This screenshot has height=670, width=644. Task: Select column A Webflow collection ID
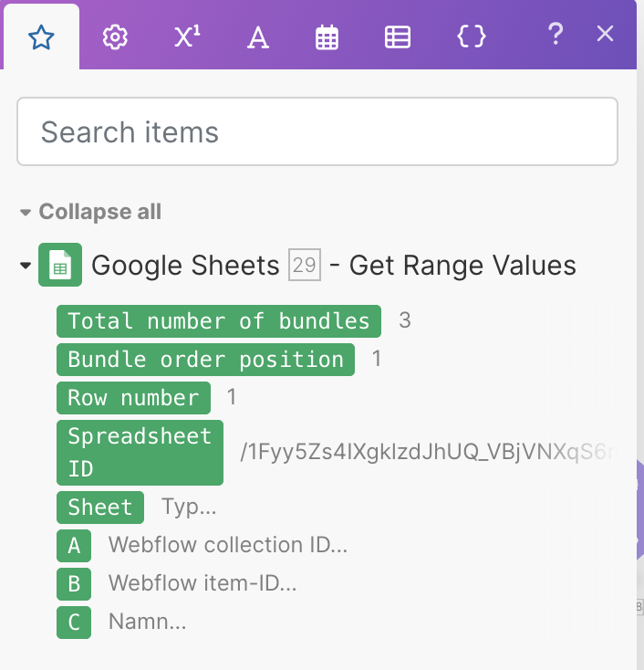(x=74, y=545)
